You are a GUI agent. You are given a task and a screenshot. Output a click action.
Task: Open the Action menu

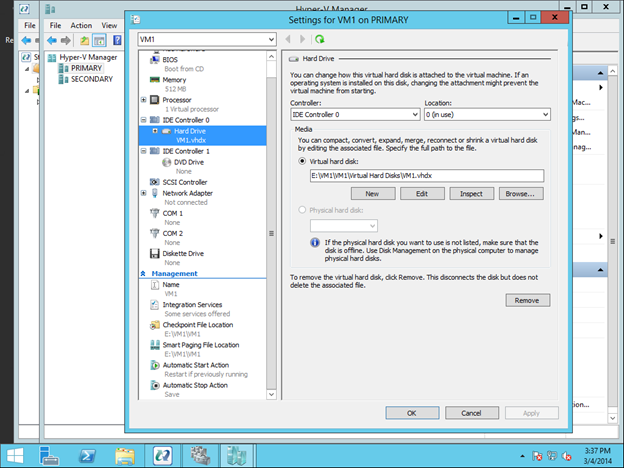tap(81, 25)
